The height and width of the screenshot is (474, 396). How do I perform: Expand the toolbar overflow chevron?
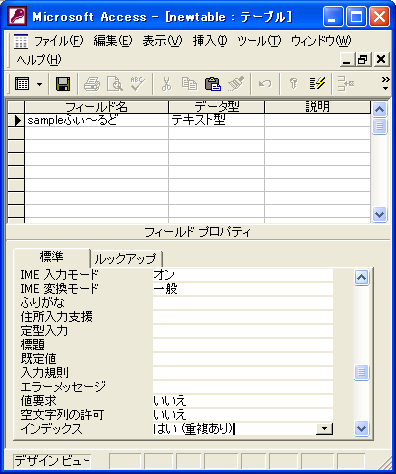click(386, 83)
